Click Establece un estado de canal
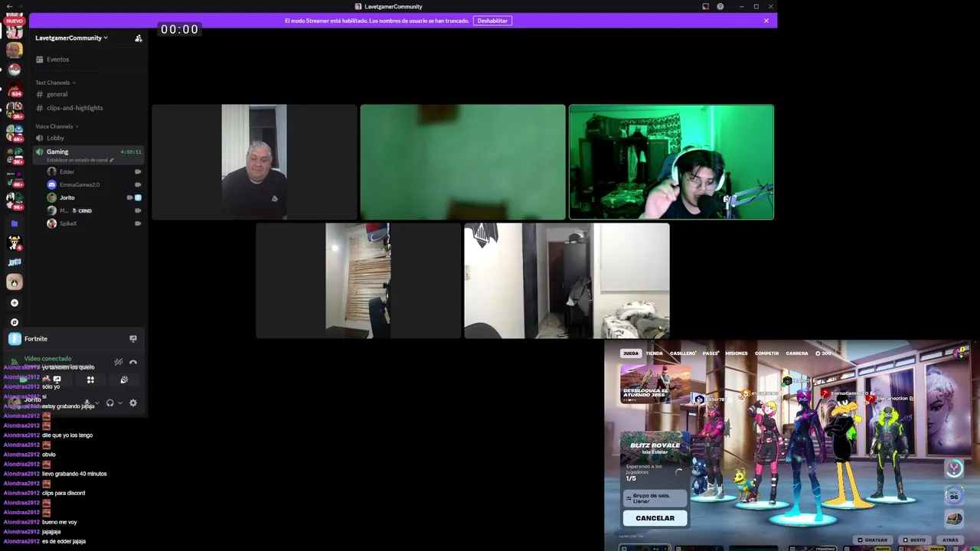This screenshot has height=551, width=980. pos(80,160)
